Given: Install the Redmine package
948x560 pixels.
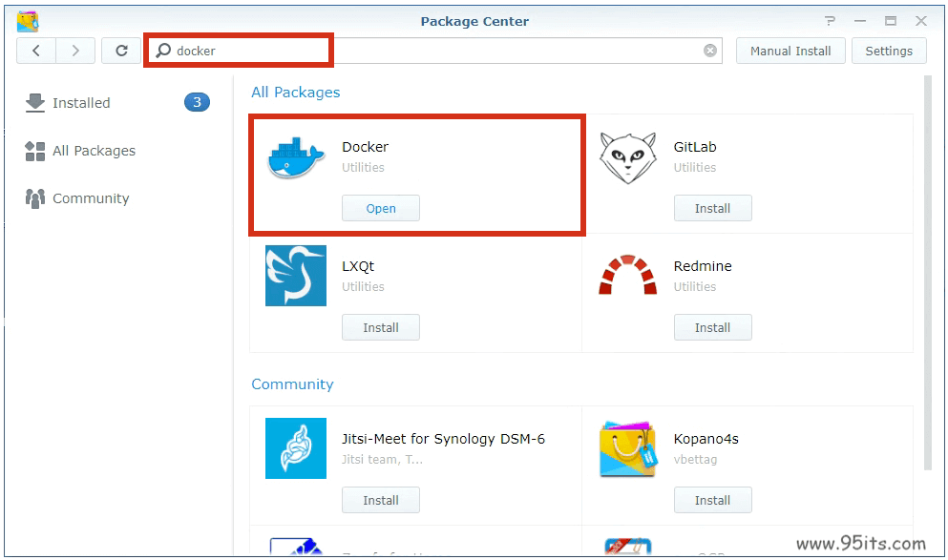Looking at the screenshot, I should pyautogui.click(x=713, y=327).
